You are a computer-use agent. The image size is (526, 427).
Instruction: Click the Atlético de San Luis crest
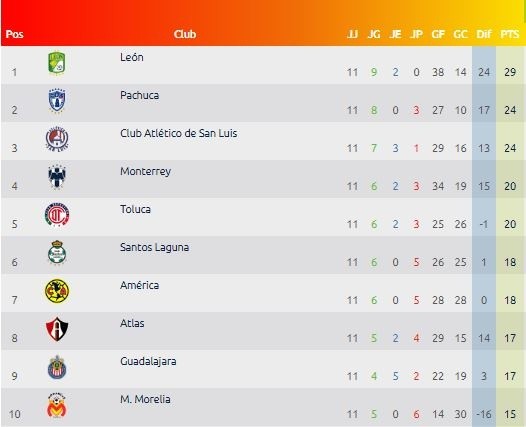point(57,139)
